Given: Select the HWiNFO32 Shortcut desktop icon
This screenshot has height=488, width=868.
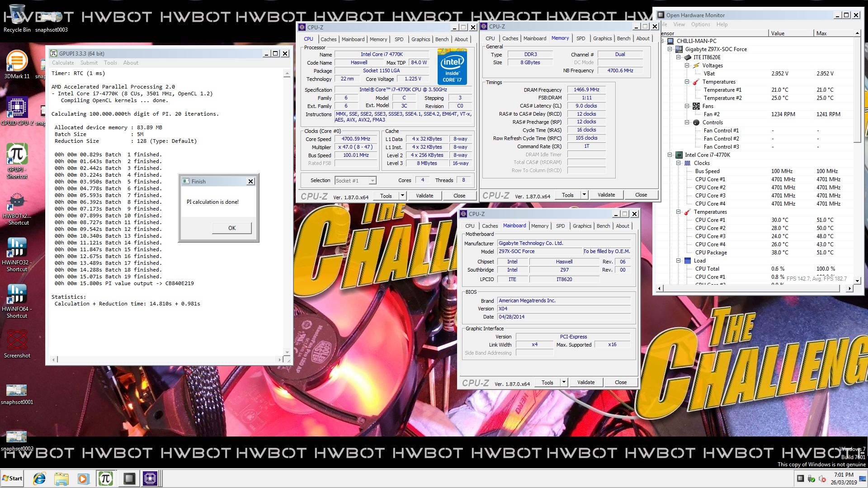Looking at the screenshot, I should 17,254.
